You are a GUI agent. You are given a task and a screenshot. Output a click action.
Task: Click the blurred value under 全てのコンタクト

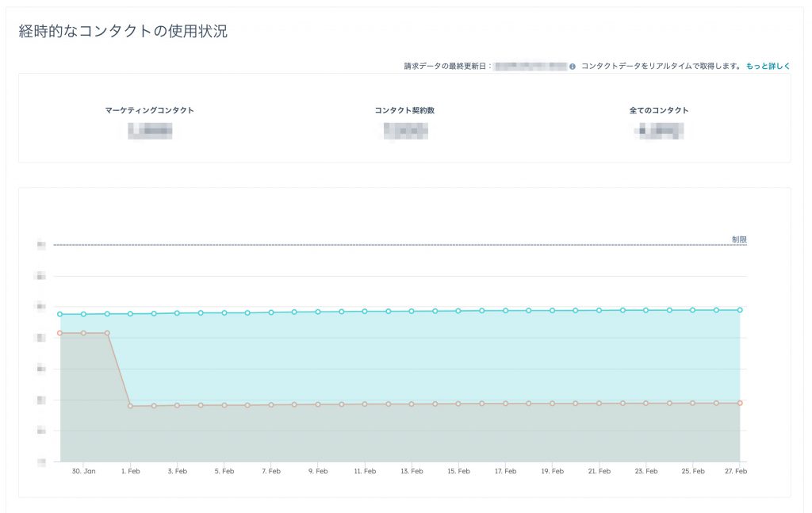pos(659,131)
